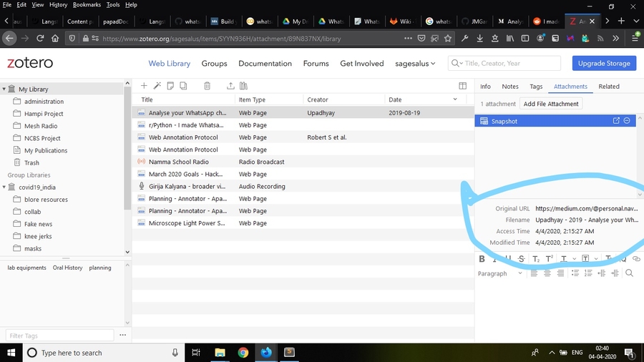
Task: Collapse the My Library tree
Action: coord(4,89)
